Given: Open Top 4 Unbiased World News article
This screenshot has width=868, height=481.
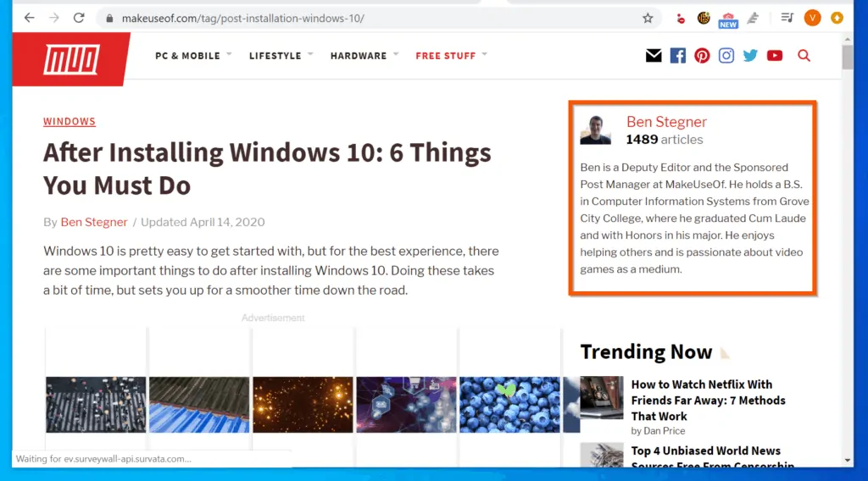Looking at the screenshot, I should (712, 458).
